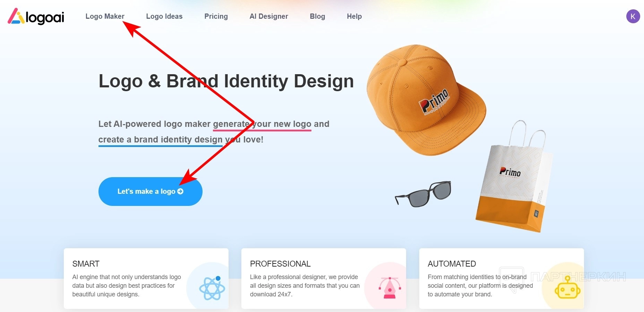Visit the Blog link
644x312 pixels.
[x=317, y=16]
